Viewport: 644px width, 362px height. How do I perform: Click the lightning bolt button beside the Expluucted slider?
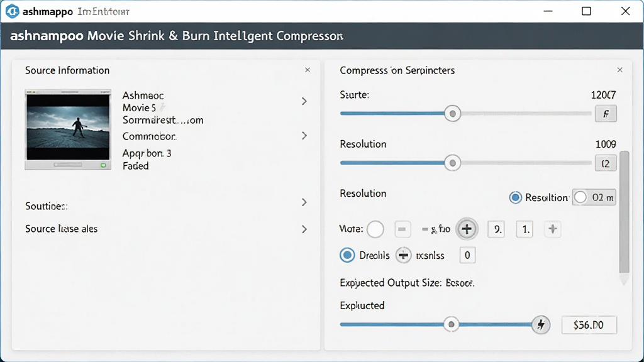(541, 325)
